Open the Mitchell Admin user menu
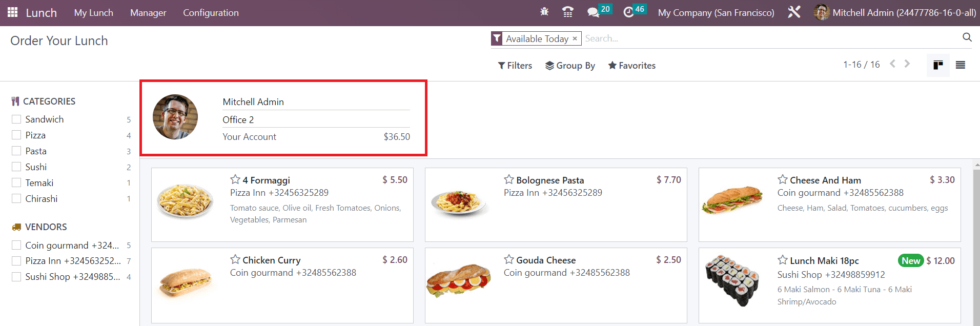This screenshot has width=980, height=326. 895,12
